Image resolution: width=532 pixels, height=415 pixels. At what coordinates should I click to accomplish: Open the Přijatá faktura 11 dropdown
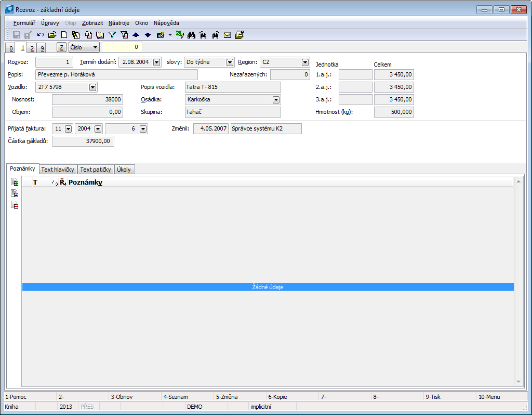[68, 128]
